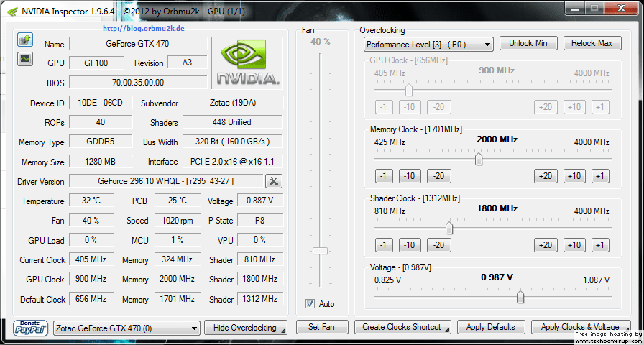Open driver profile settings wrench icon
This screenshot has width=644, height=345.
point(274,181)
